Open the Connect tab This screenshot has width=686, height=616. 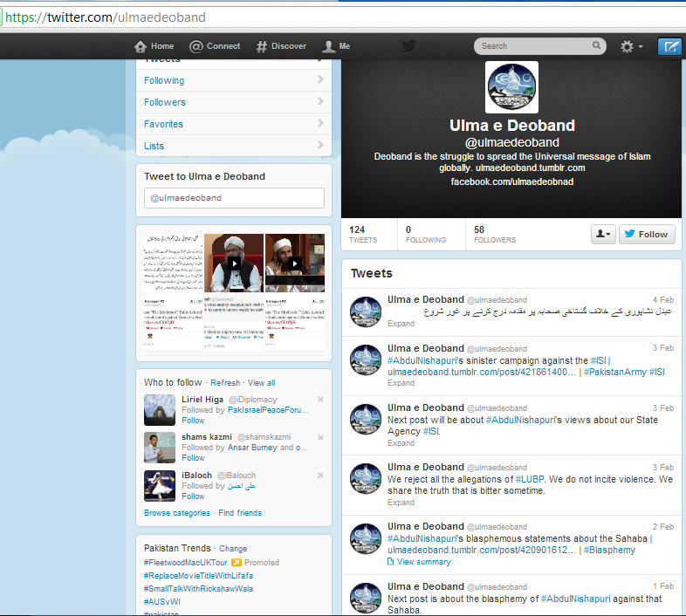[215, 46]
